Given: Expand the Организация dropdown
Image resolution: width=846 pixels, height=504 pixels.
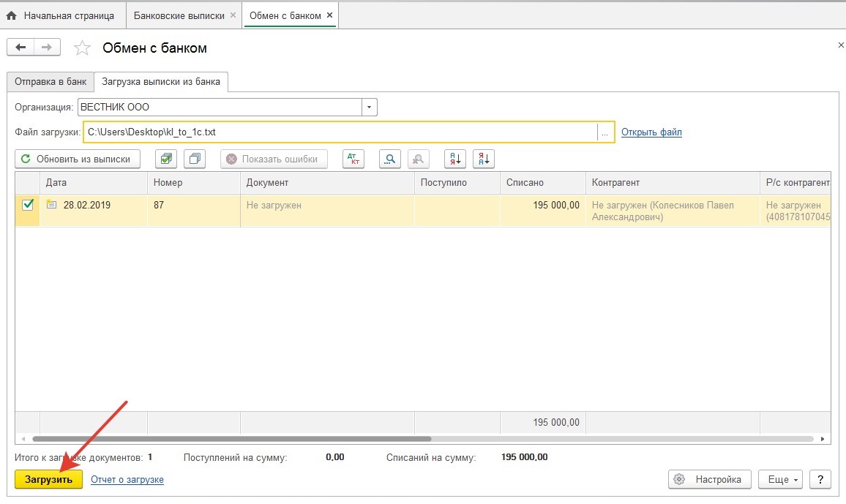Looking at the screenshot, I should pos(370,107).
